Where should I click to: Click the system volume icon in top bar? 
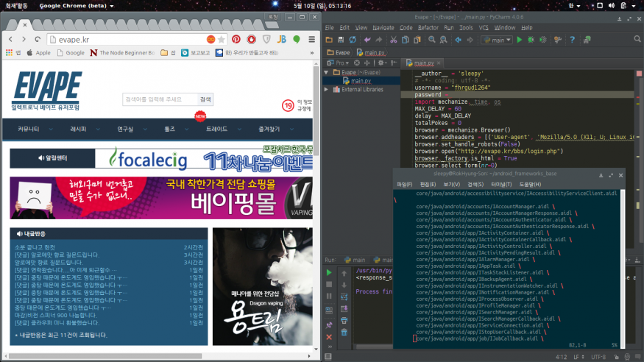tap(611, 6)
